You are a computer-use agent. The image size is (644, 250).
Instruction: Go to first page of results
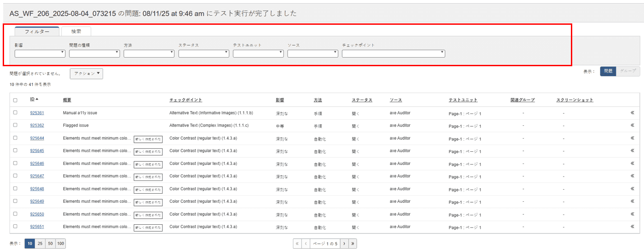[297, 243]
